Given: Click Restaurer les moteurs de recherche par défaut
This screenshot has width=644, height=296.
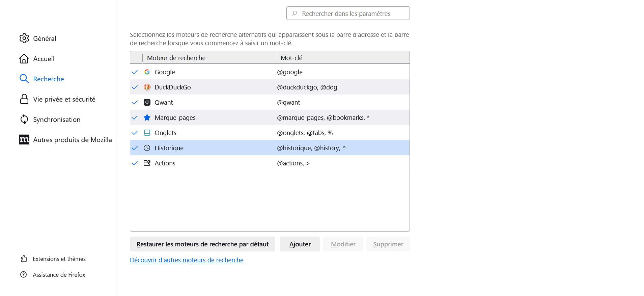Looking at the screenshot, I should [202, 244].
